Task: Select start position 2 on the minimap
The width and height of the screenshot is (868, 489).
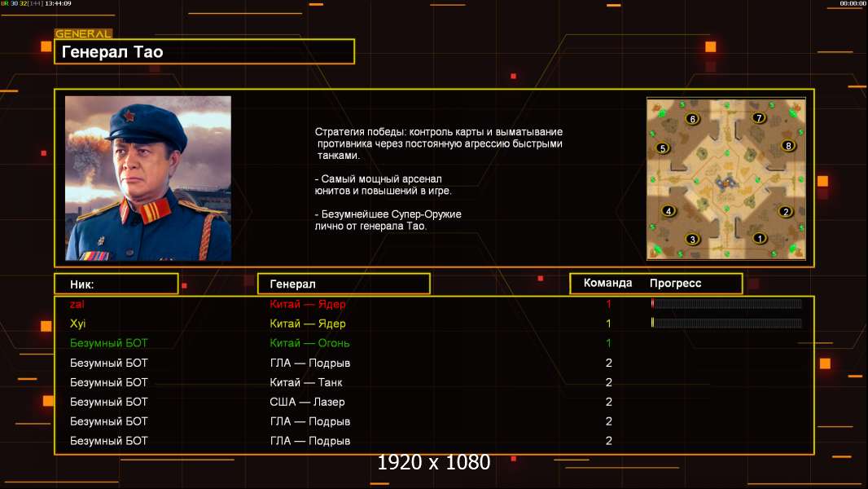Action: (x=785, y=211)
